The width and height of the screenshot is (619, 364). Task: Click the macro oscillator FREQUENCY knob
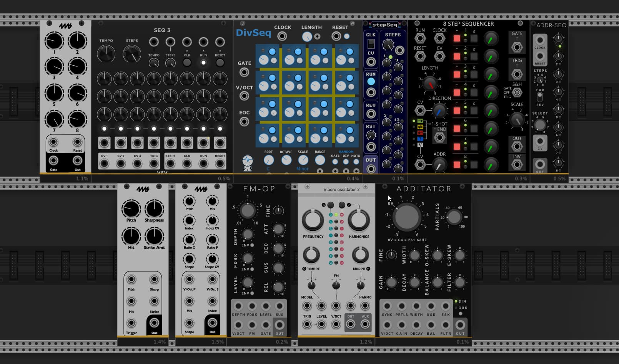coord(313,220)
